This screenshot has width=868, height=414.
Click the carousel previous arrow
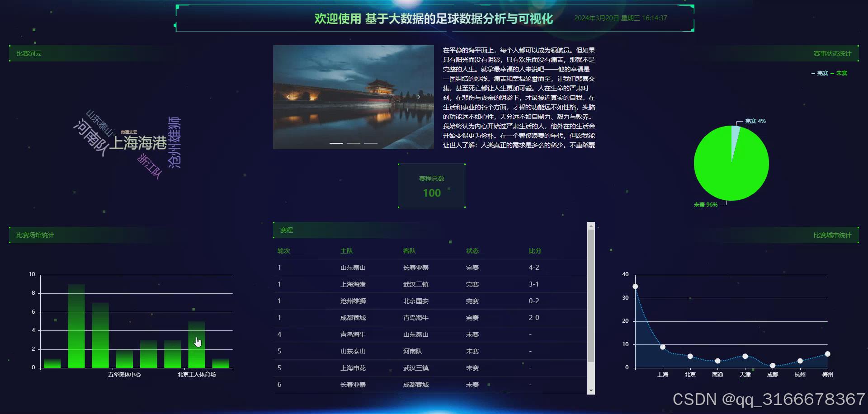(288, 96)
